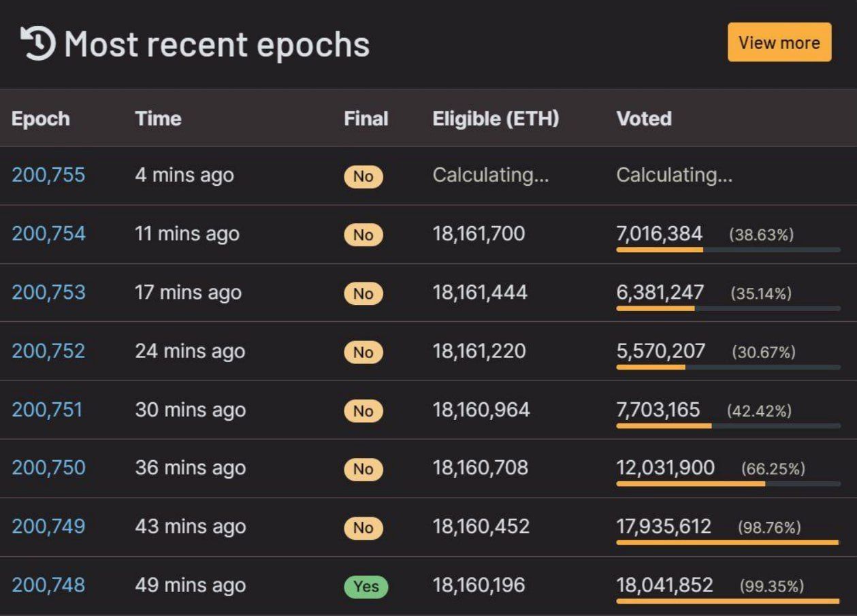Click the 66.25% voted progress bar
The height and width of the screenshot is (616, 857).
point(728,484)
